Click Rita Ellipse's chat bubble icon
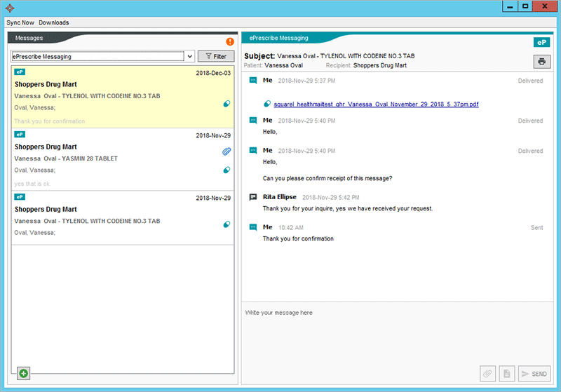Viewport: 561px width, 392px height. click(253, 198)
